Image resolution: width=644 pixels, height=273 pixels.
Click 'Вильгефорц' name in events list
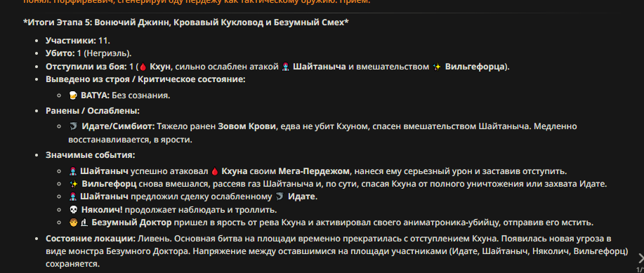click(x=110, y=184)
